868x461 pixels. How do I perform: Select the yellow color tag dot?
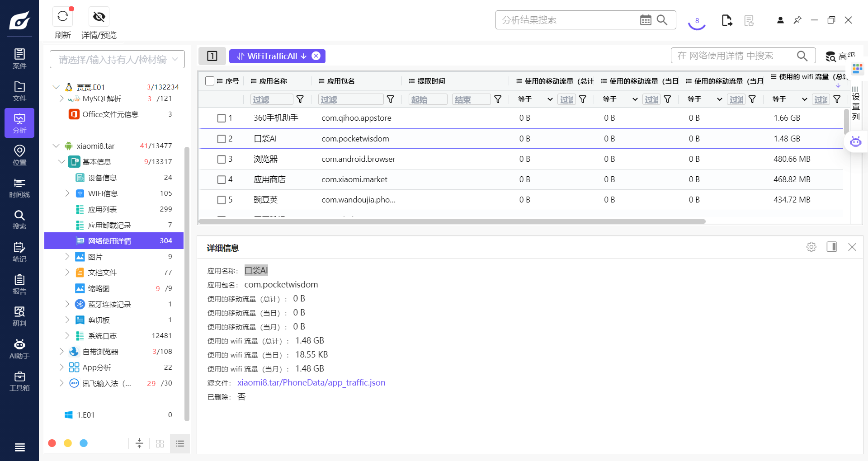[68, 443]
